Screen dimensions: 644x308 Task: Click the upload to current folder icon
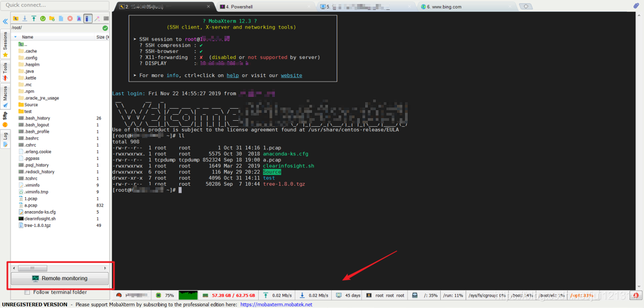pyautogui.click(x=34, y=19)
